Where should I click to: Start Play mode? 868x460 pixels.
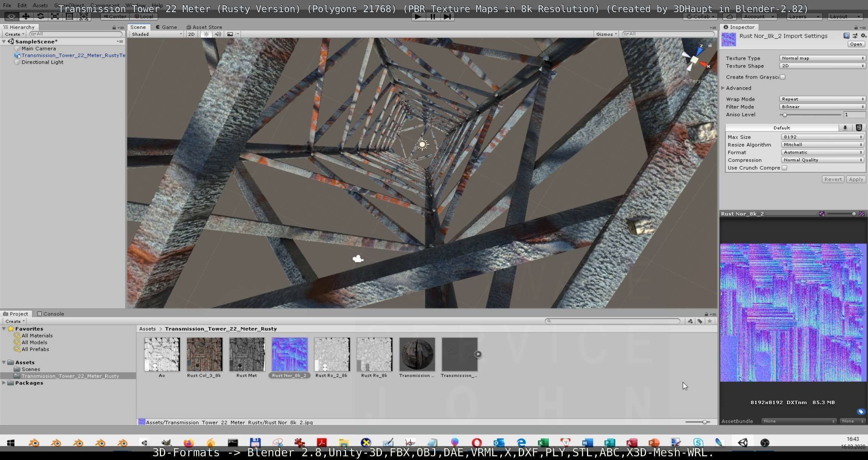[x=418, y=17]
